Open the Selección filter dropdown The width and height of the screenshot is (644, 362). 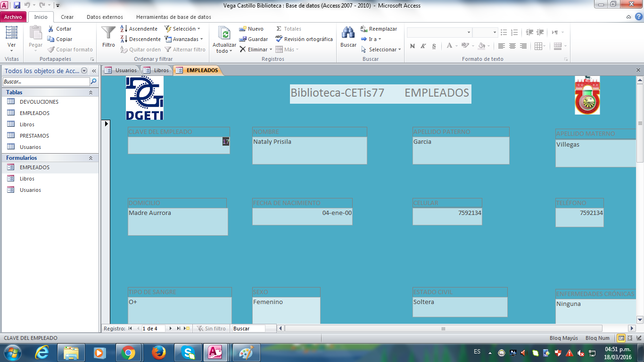click(x=182, y=29)
